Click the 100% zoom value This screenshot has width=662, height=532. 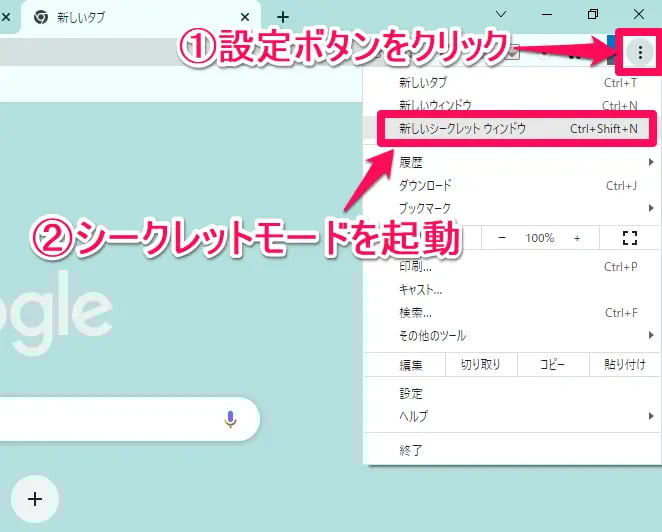(540, 238)
